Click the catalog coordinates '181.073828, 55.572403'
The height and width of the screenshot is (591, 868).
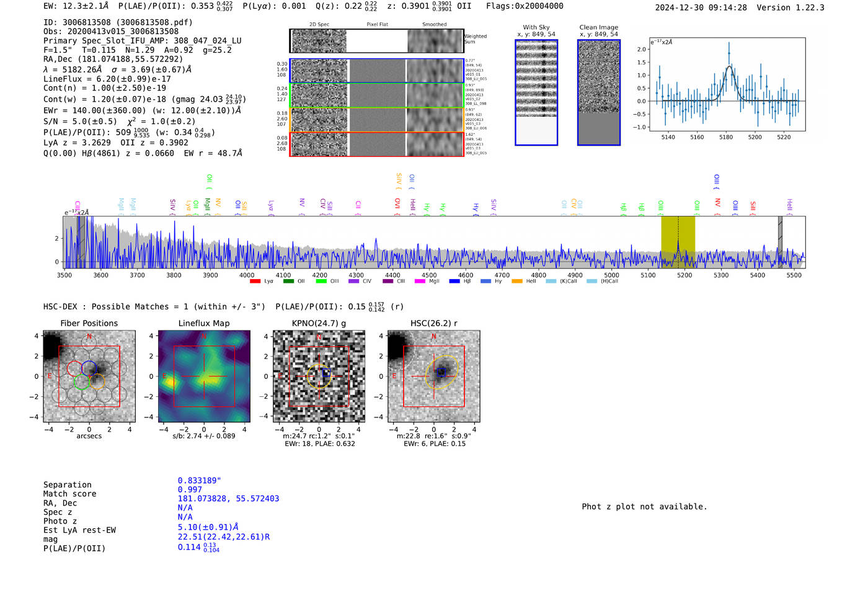pos(228,499)
